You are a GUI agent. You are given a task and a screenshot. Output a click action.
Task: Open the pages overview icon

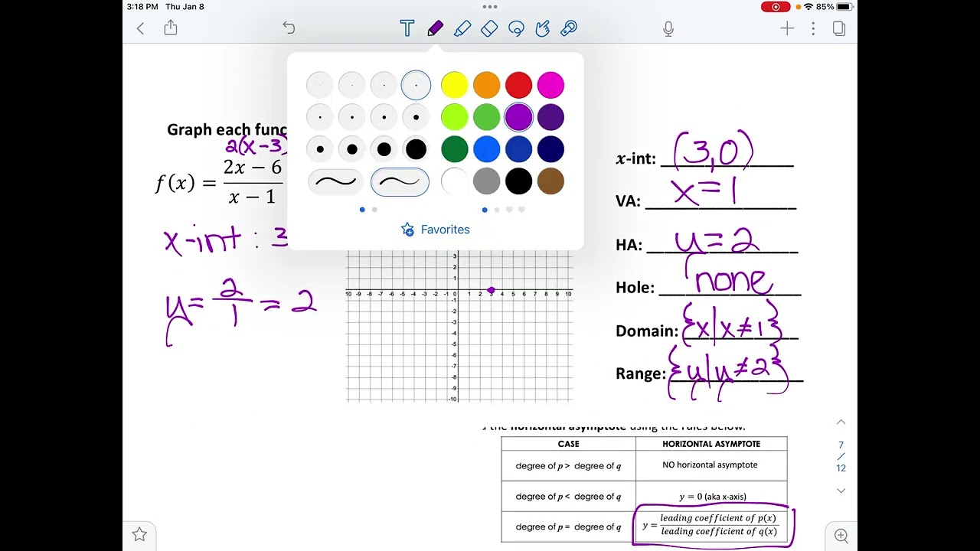click(x=838, y=28)
